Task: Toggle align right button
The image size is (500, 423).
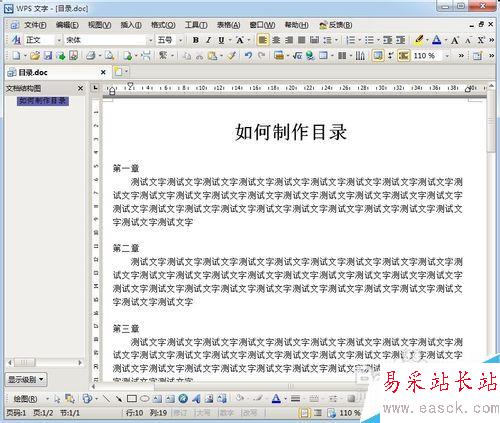Action: point(289,40)
